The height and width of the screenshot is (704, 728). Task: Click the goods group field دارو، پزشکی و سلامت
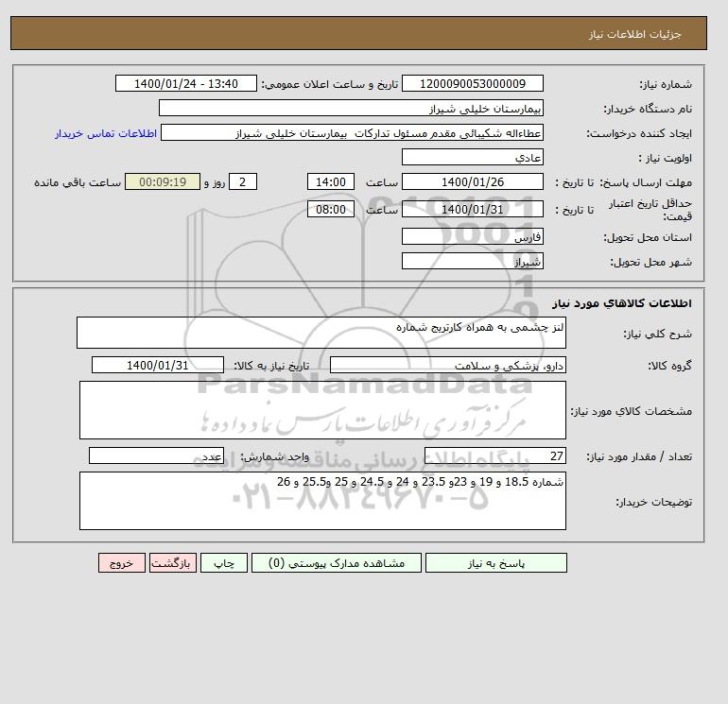coord(447,365)
